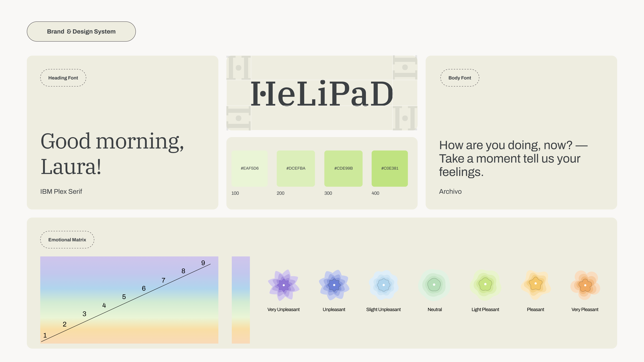Select the Light Pleasant lime flower
The width and height of the screenshot is (644, 362).
[x=485, y=284]
